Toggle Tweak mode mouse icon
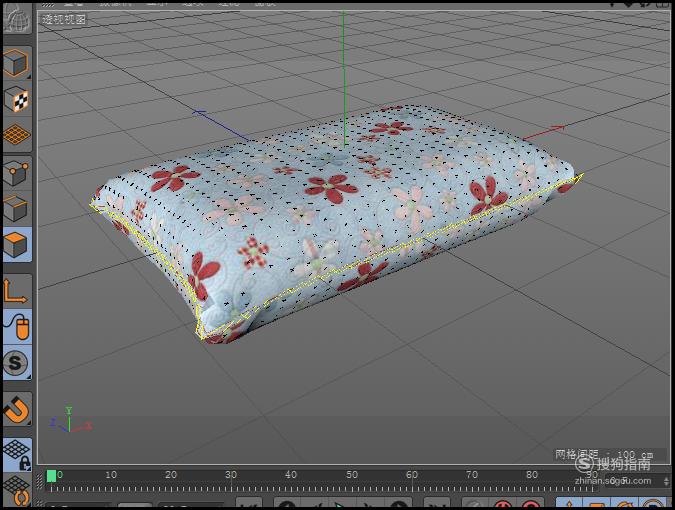Viewport: 675px width, 510px height. 17,326
